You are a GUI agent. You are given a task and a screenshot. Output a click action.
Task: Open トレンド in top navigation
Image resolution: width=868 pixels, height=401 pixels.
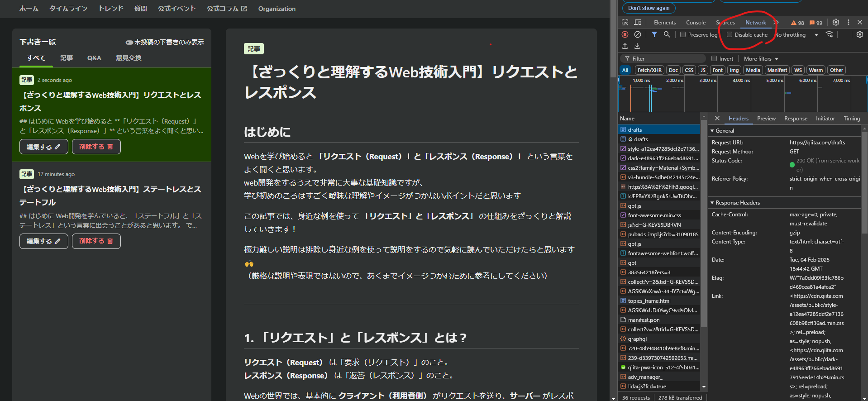[x=111, y=9]
